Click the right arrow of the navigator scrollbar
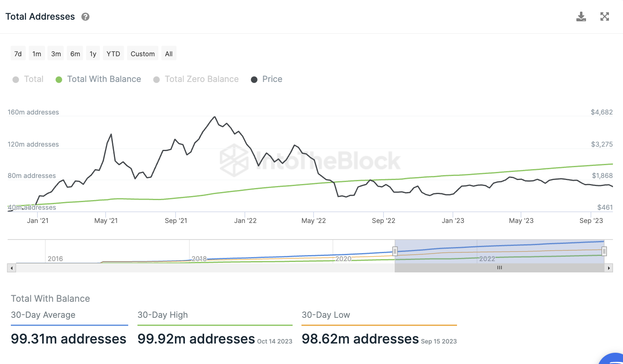The width and height of the screenshot is (623, 364). coord(609,268)
